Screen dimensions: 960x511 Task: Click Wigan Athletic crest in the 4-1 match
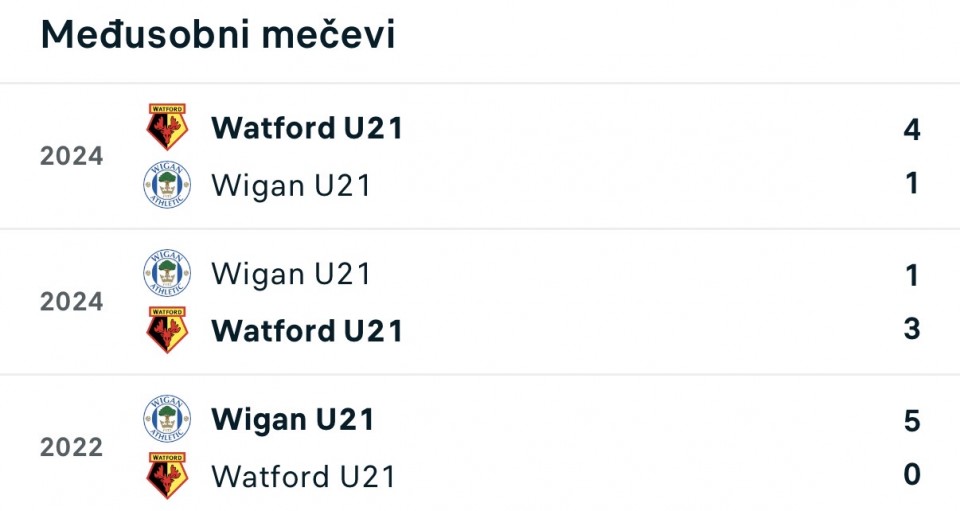[167, 185]
